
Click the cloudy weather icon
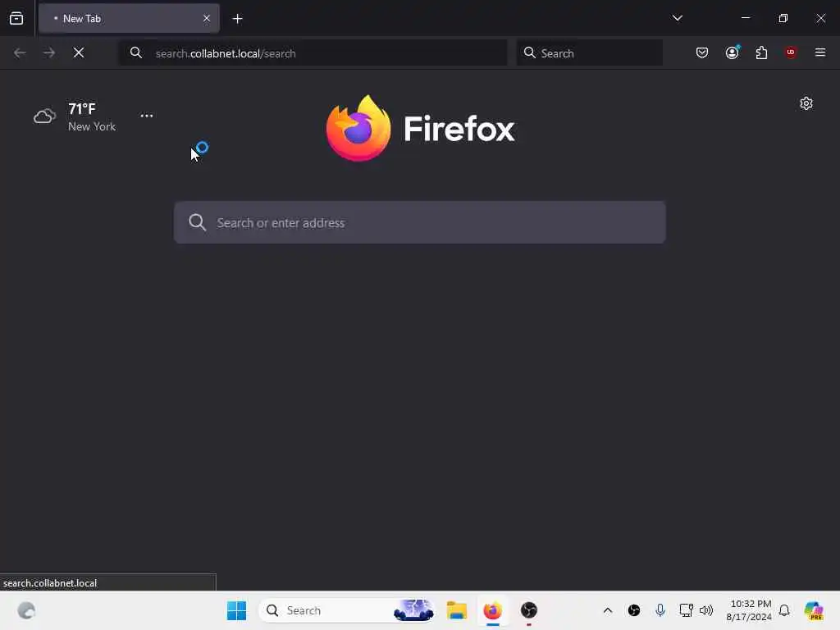pyautogui.click(x=44, y=116)
